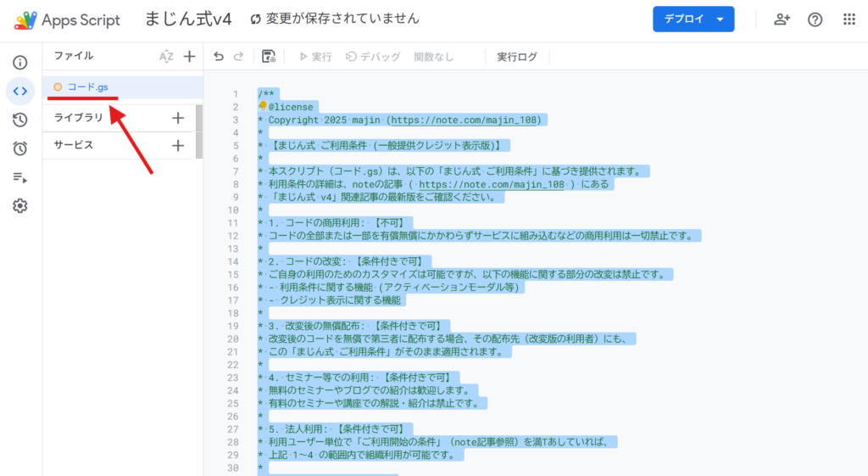This screenshot has width=868, height=476.
Task: Open the Project History icon
Action: pyautogui.click(x=20, y=120)
